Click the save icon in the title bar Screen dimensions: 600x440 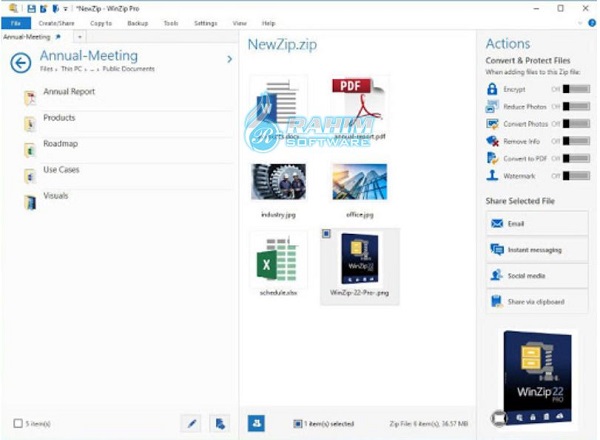[32, 8]
